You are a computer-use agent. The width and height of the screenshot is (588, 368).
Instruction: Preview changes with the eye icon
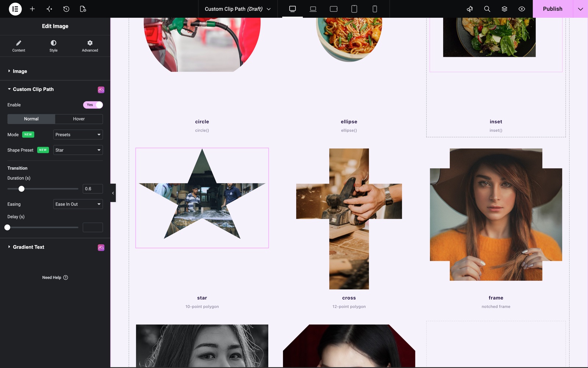[x=521, y=9]
